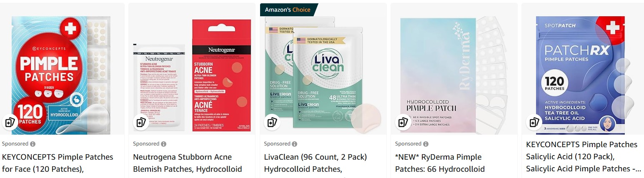Click the compare icon on PatchRX product image

[534, 122]
